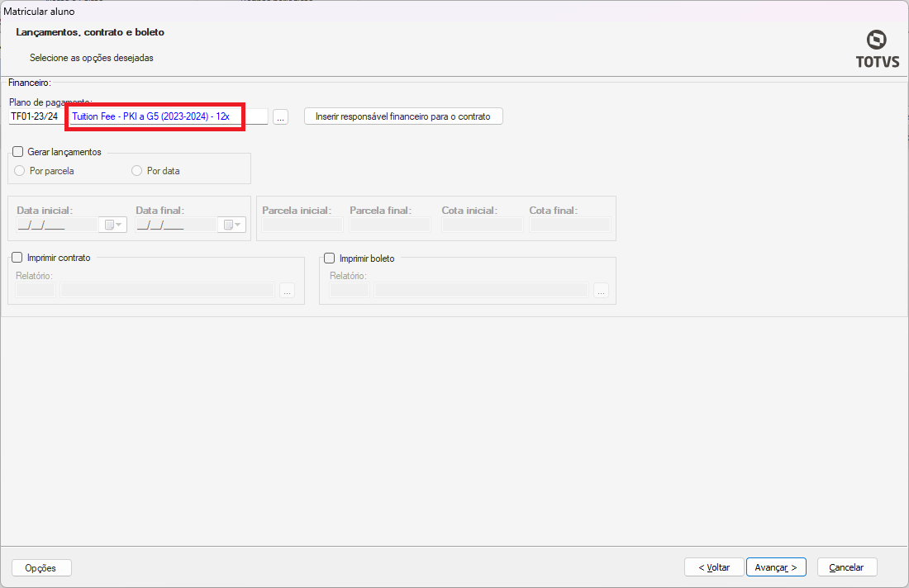Viewport: 909px width, 588px height.
Task: Check Imprimir contrato option
Action: (17, 258)
